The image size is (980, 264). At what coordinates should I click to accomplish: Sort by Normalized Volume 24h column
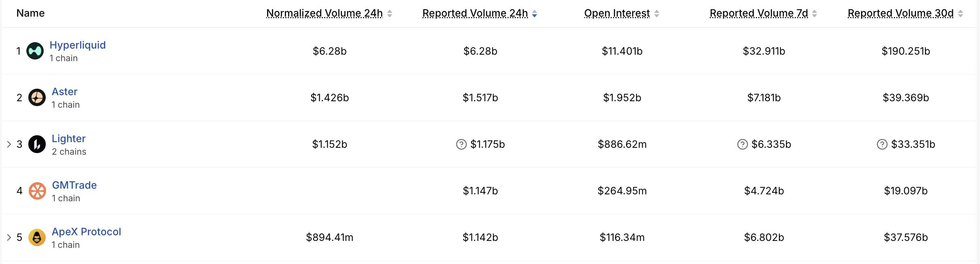point(329,13)
